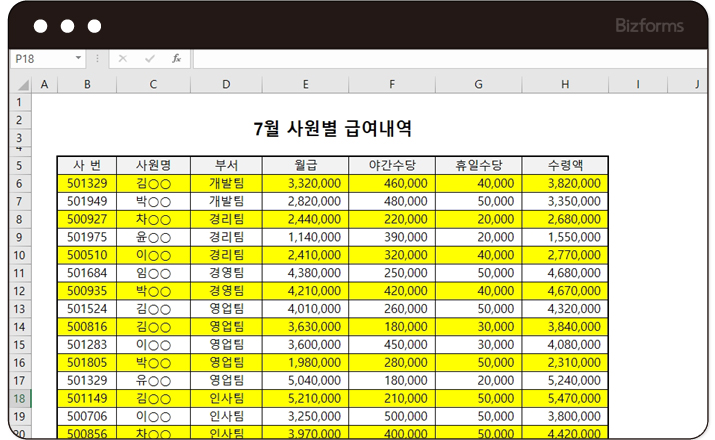715x440 pixels.
Task: Click the Cancel X icon in formula bar
Action: coord(123,59)
